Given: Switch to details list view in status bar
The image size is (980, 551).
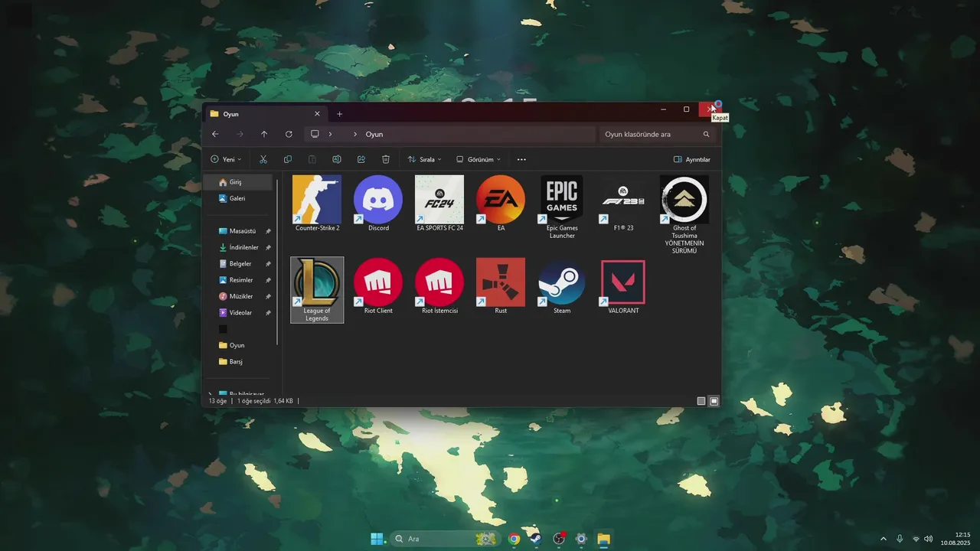Looking at the screenshot, I should (701, 401).
